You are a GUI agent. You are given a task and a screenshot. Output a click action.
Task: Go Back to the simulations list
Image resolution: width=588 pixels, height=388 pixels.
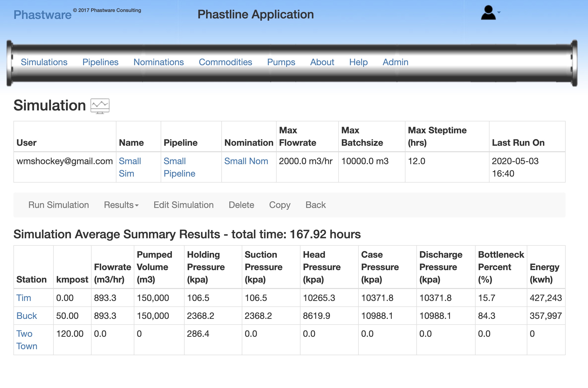315,205
